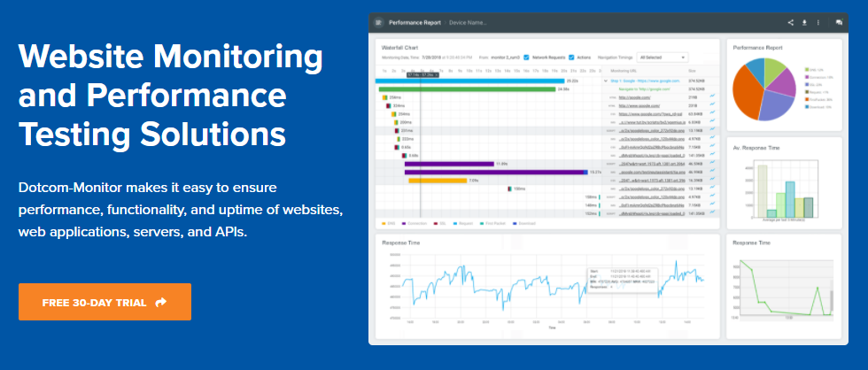Image resolution: width=868 pixels, height=370 pixels.
Task: Open the vertical three-dot more options menu
Action: click(818, 23)
